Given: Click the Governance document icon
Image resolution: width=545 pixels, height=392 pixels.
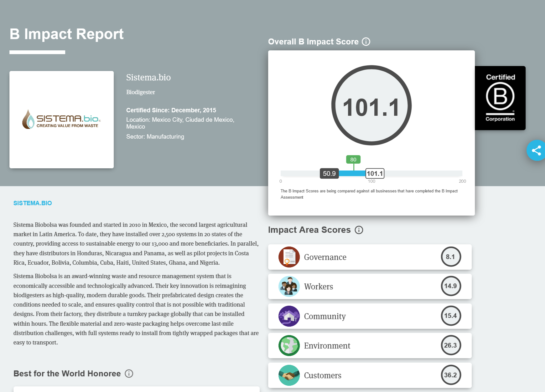Looking at the screenshot, I should pyautogui.click(x=289, y=257).
